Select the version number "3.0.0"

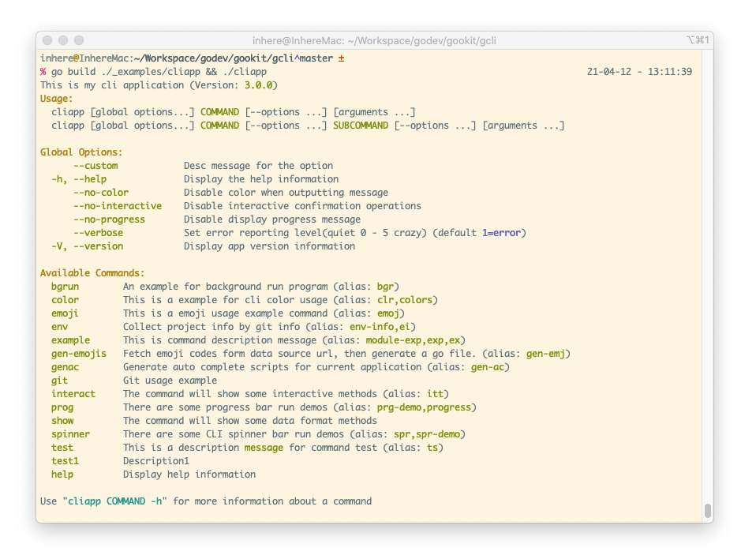coord(257,84)
